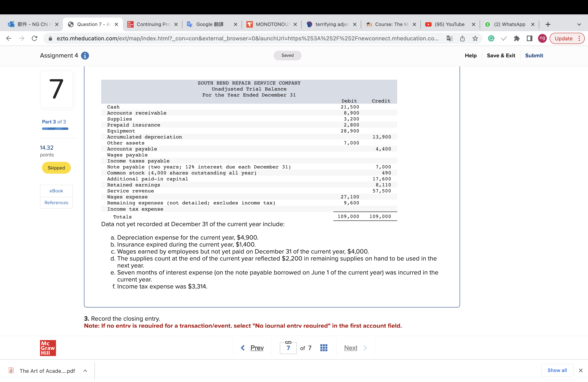Image resolution: width=588 pixels, height=382 pixels.
Task: Reload the current page
Action: (35, 38)
